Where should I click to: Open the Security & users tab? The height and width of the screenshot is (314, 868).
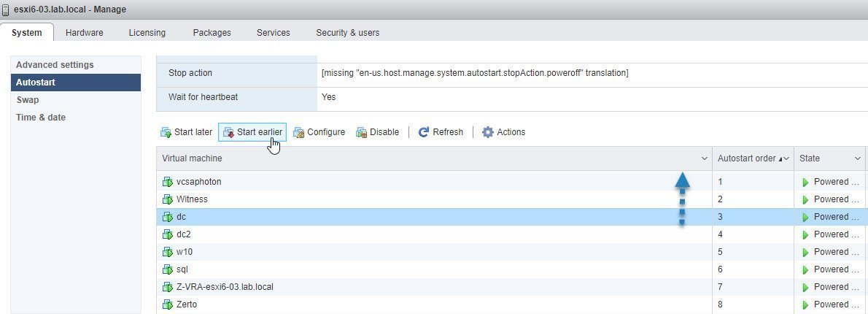point(348,33)
